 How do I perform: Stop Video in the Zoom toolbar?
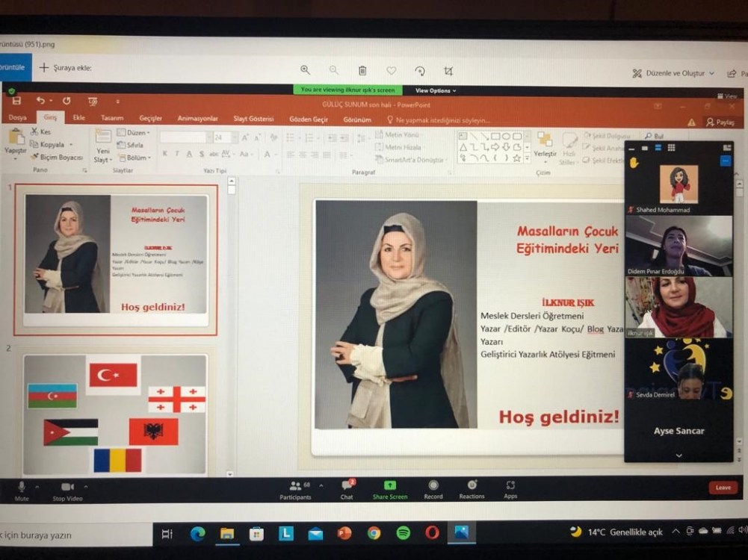pos(68,489)
